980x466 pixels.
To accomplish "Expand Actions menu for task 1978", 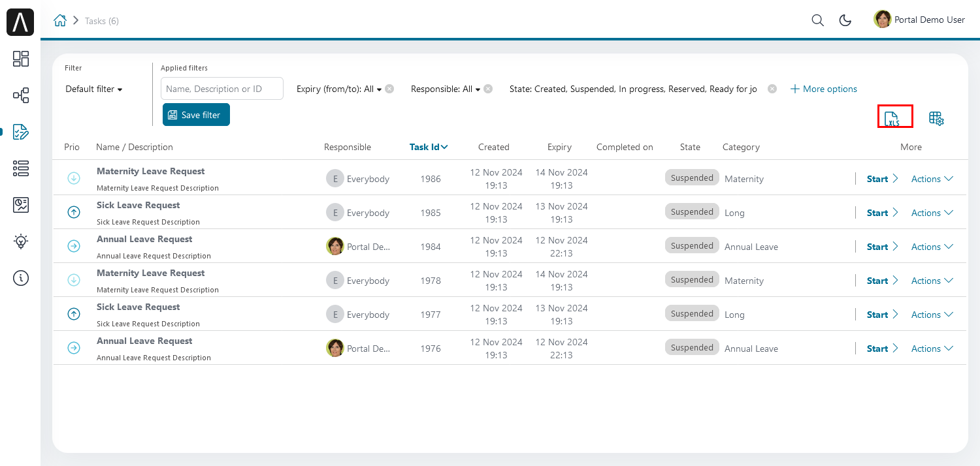I will pyautogui.click(x=932, y=281).
